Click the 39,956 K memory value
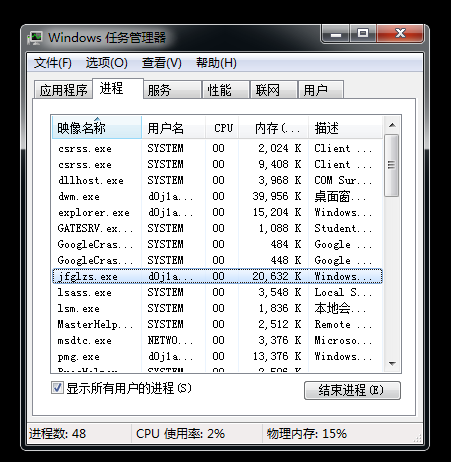This screenshot has height=462, width=451. pyautogui.click(x=277, y=196)
